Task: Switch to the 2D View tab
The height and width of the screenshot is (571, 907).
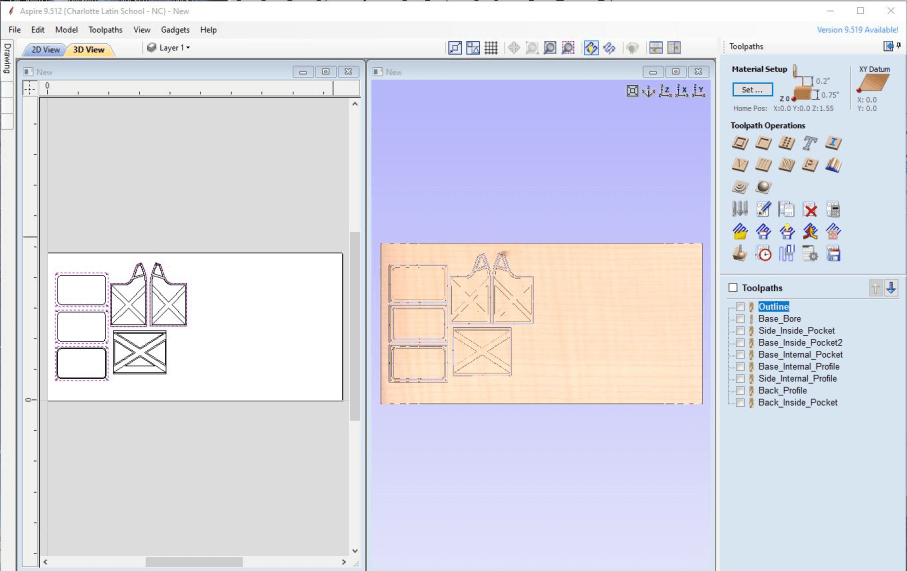Action: pos(46,49)
